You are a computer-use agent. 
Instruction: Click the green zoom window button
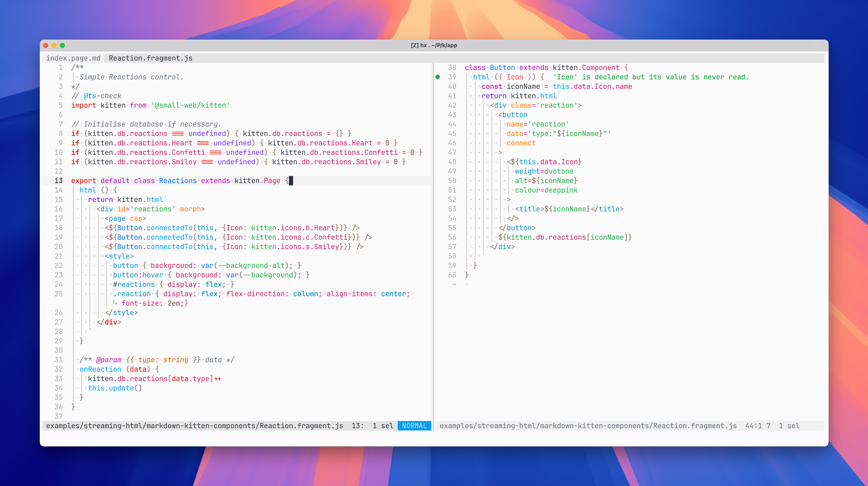[62, 45]
